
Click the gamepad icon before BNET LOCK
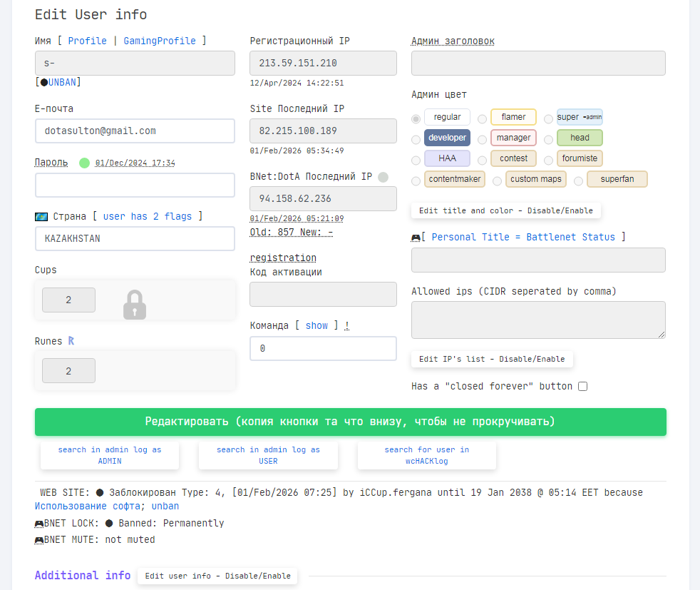tap(39, 524)
